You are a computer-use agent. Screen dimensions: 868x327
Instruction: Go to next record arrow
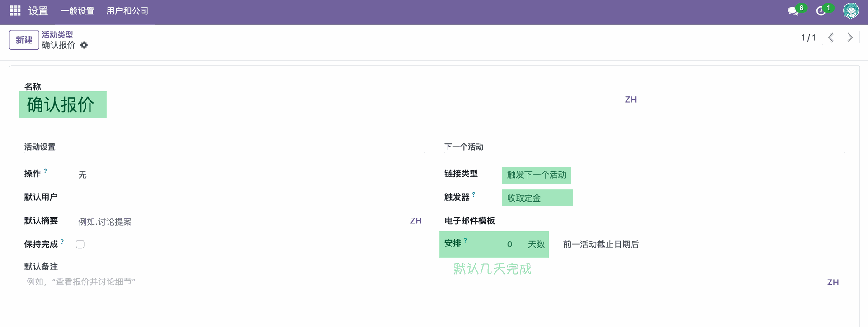pos(850,38)
